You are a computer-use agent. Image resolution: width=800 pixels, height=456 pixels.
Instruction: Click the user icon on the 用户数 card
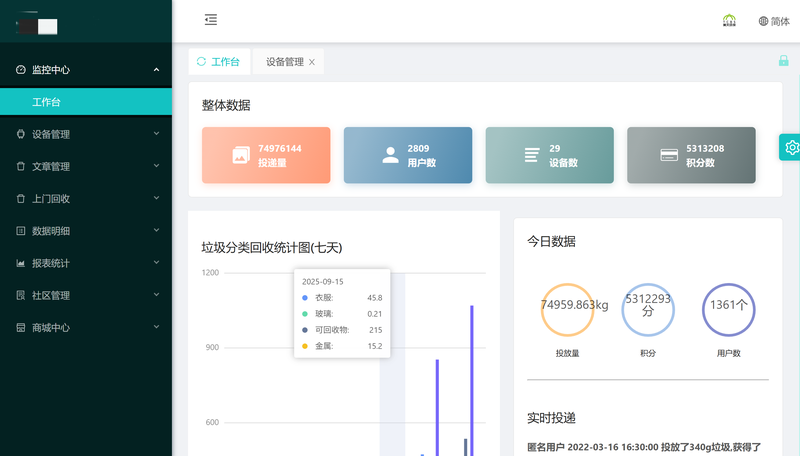[x=390, y=155]
